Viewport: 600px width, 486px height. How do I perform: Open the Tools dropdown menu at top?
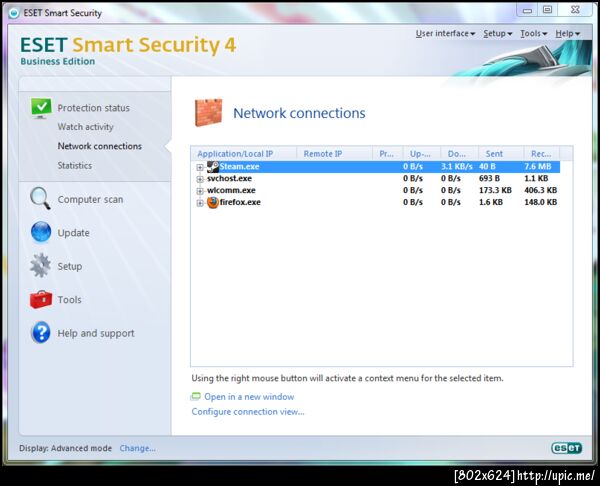[533, 34]
